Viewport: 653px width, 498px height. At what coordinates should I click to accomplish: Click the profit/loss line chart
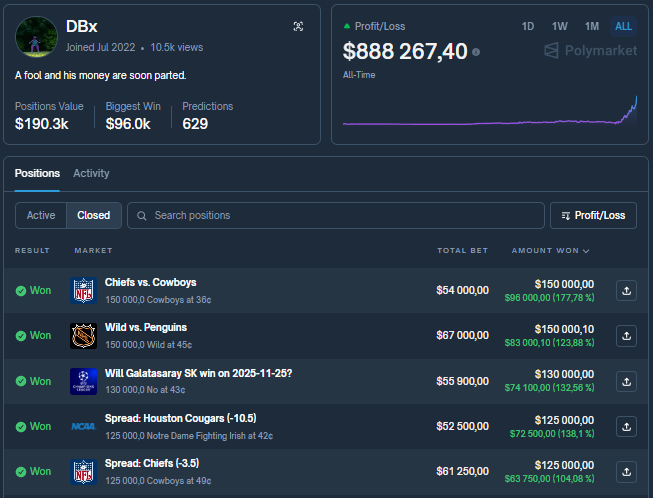[x=490, y=112]
